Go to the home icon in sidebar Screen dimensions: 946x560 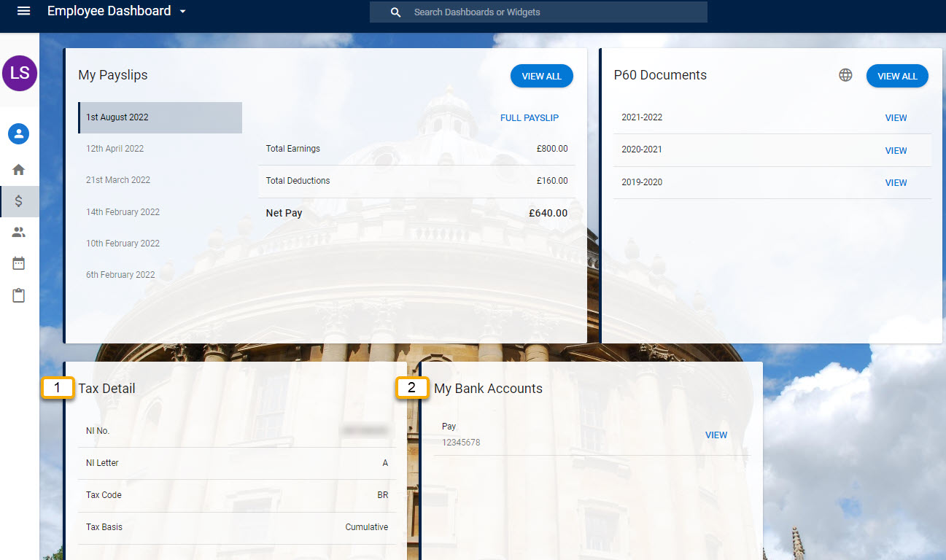pyautogui.click(x=18, y=169)
